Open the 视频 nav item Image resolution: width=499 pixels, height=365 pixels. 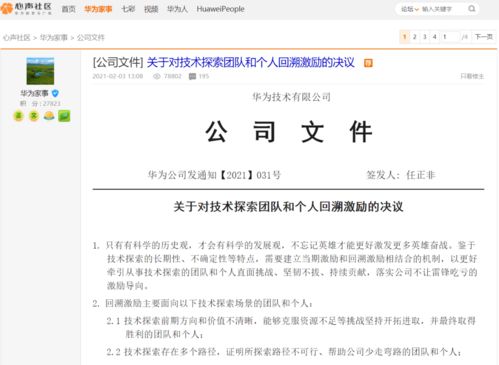point(151,9)
